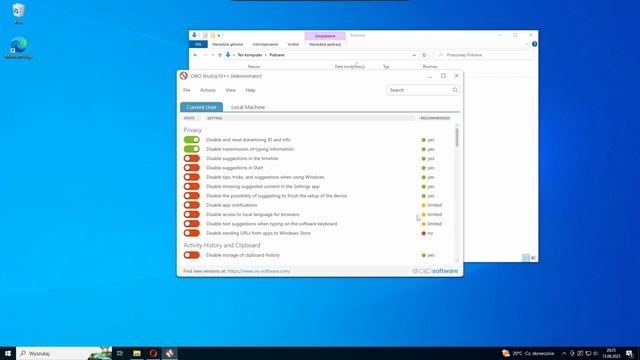Open Task View on the taskbar
Viewport: 640px width, 360px height.
click(x=120, y=353)
